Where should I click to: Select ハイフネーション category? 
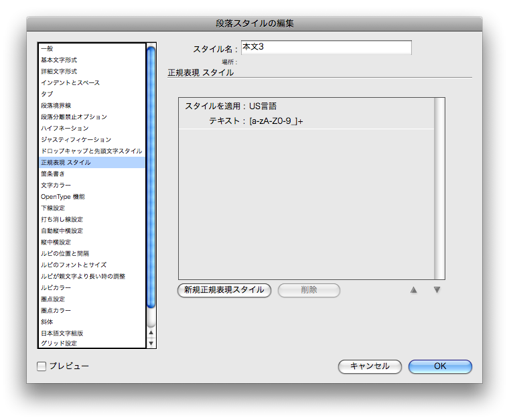(92, 128)
